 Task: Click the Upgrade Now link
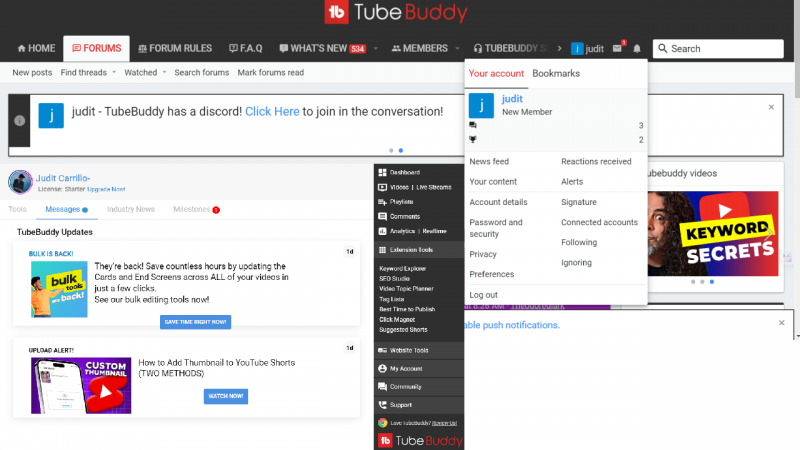[x=106, y=189]
